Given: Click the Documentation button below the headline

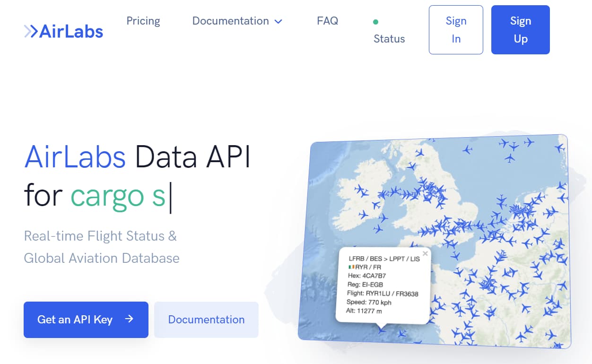Looking at the screenshot, I should pyautogui.click(x=206, y=320).
